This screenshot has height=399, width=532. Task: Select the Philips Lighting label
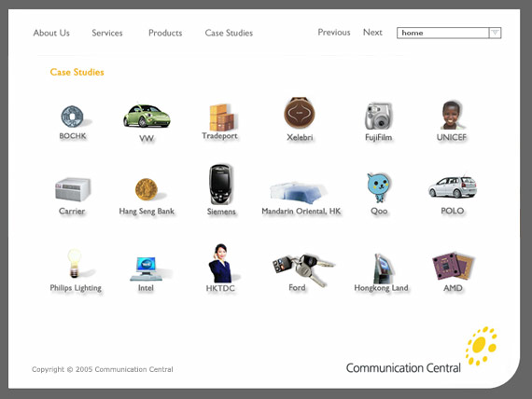click(76, 288)
